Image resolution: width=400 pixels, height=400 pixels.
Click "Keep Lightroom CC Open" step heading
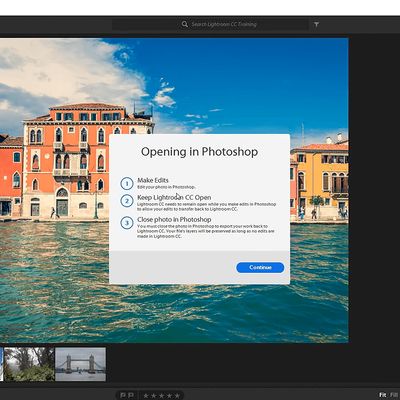click(x=174, y=197)
